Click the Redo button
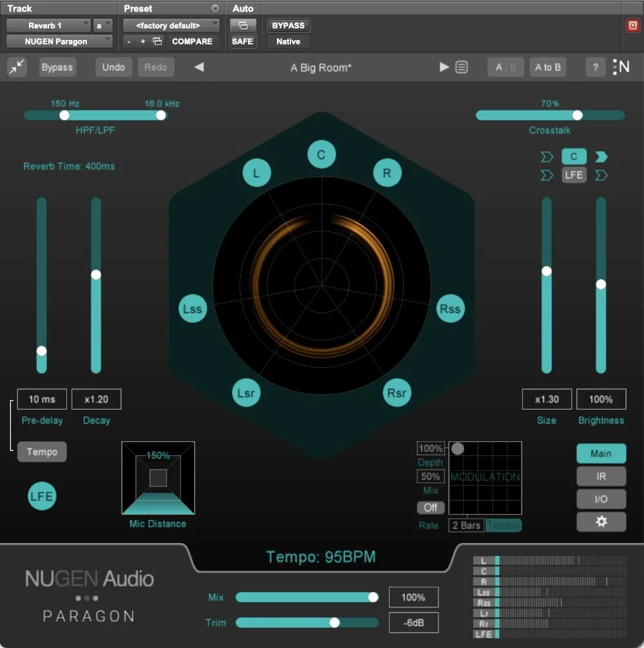Image resolution: width=644 pixels, height=648 pixels. click(x=155, y=67)
